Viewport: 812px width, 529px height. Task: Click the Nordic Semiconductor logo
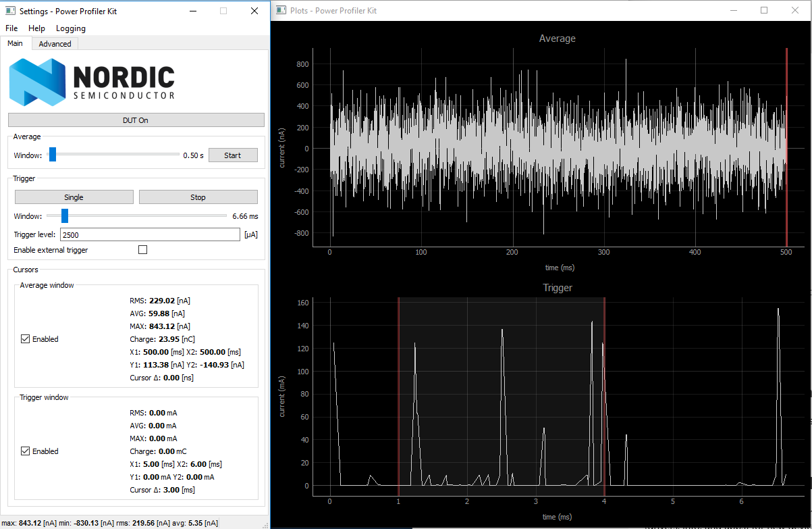(92, 82)
